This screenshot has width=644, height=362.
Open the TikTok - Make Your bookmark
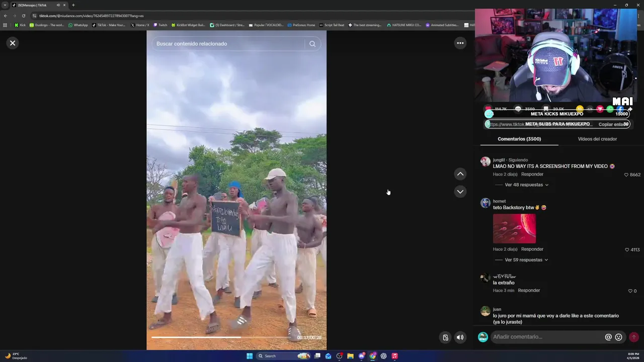109,25
